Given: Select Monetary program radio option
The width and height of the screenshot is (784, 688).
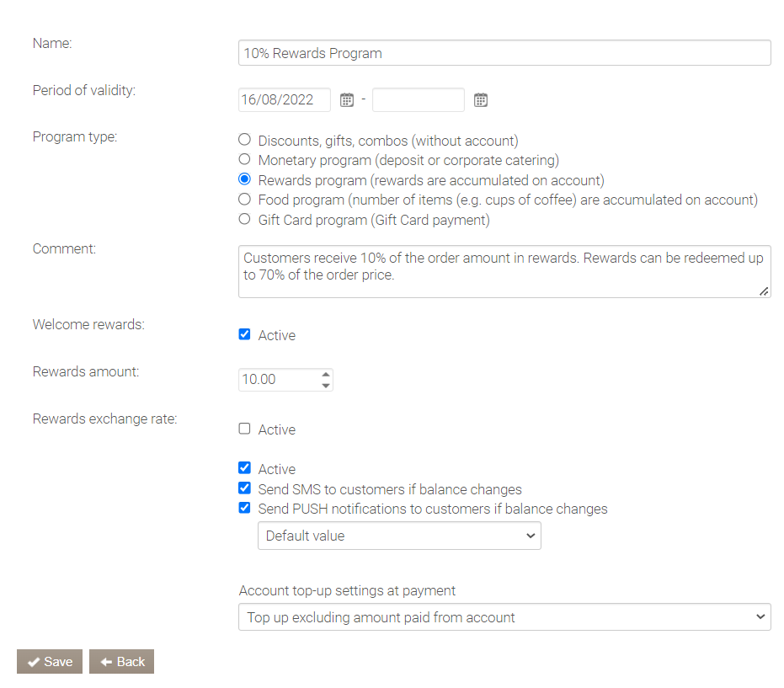Looking at the screenshot, I should pyautogui.click(x=245, y=159).
